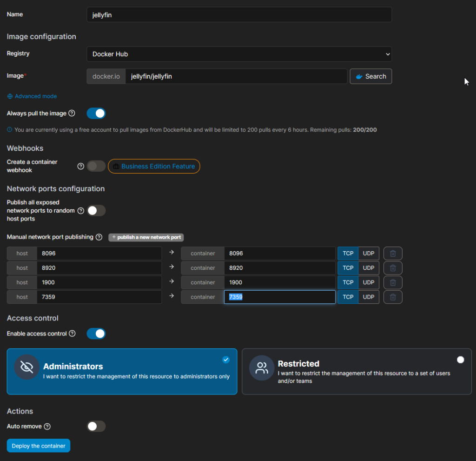Delete the 8920 port mapping row
Viewport: 476px width, 461px height.
pos(392,268)
